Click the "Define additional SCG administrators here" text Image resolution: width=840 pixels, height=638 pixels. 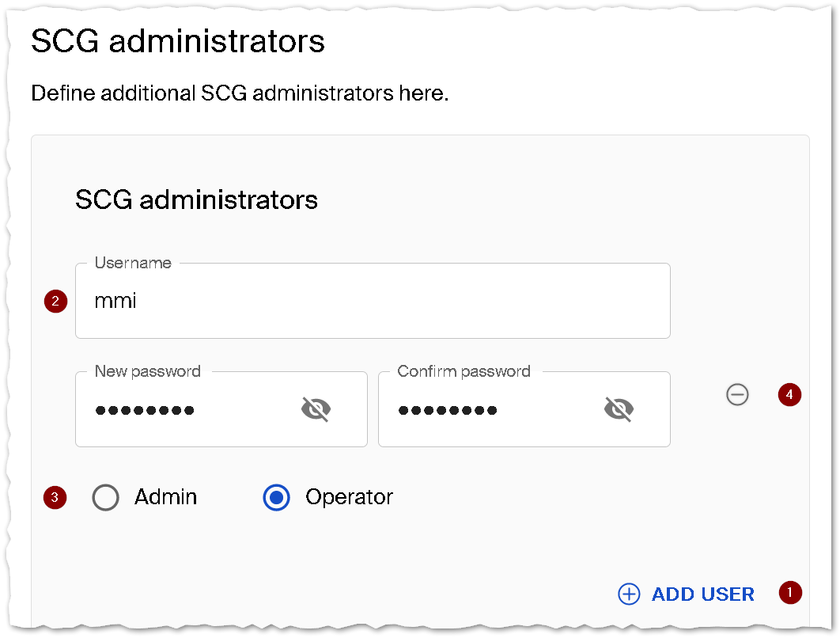click(240, 93)
